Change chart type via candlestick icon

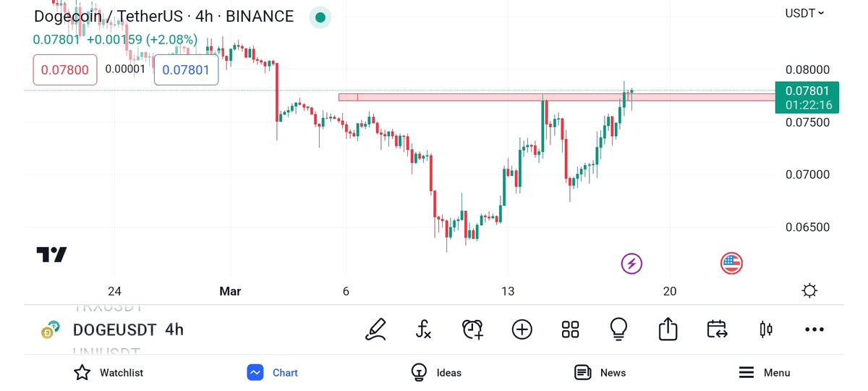point(765,329)
